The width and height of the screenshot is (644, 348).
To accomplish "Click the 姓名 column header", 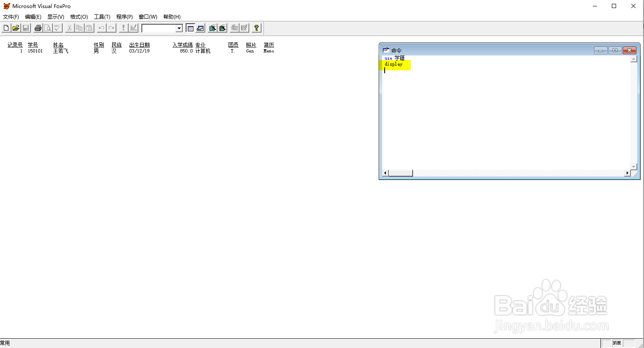I will pos(58,45).
